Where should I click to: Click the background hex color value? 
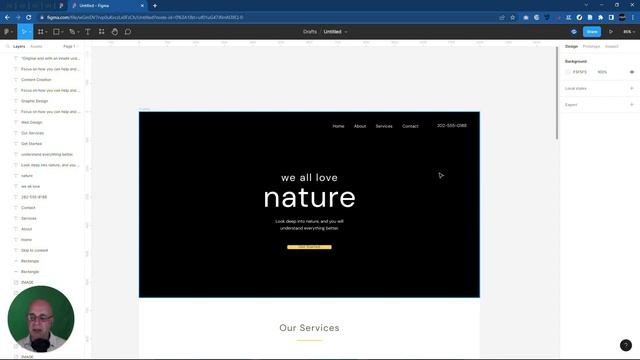(580, 72)
